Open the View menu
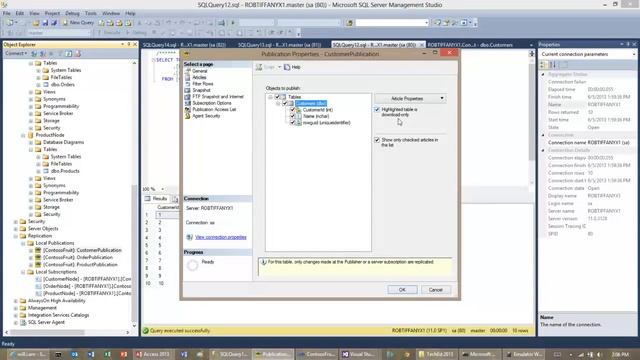This screenshot has width=640, height=360. point(34,13)
